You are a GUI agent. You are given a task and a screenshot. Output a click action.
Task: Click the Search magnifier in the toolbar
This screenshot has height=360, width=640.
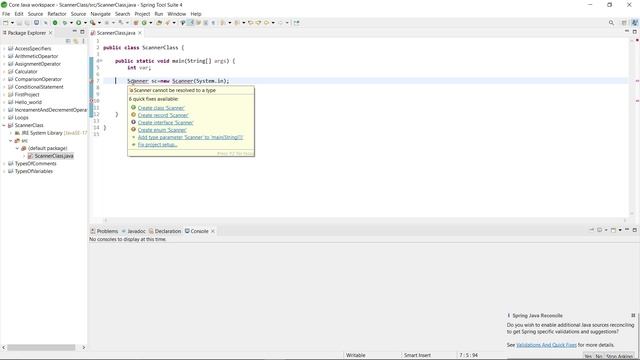[x=611, y=23]
